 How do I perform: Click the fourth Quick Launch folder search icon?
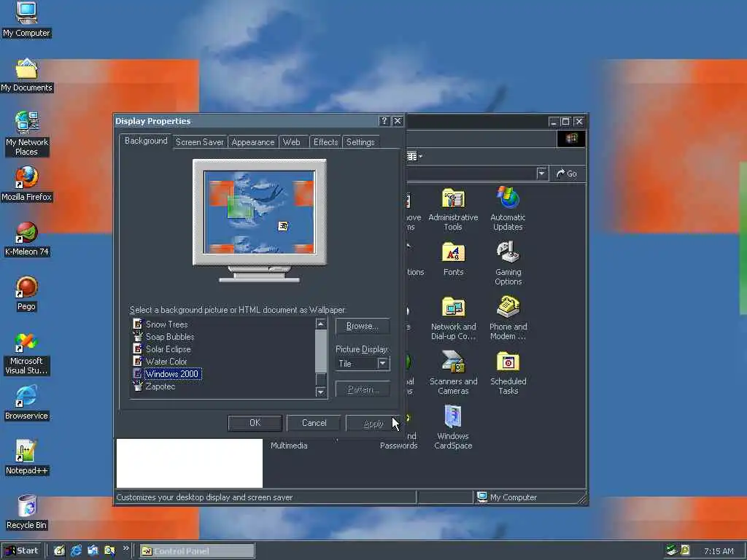click(109, 551)
